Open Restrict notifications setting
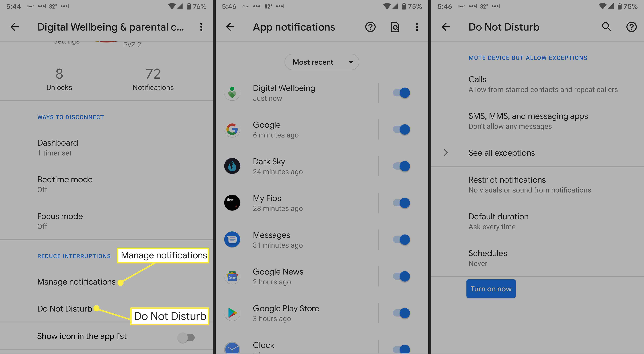644x354 pixels. [538, 185]
